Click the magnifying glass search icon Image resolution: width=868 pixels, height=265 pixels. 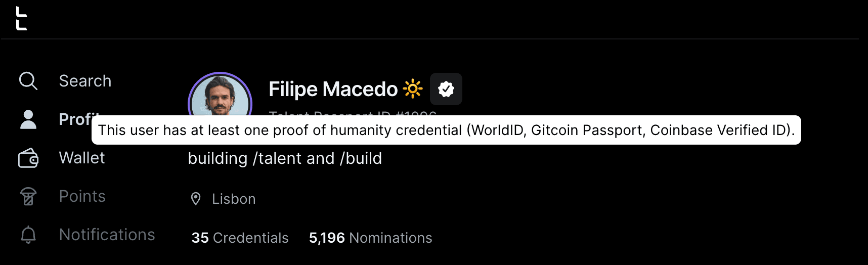28,81
